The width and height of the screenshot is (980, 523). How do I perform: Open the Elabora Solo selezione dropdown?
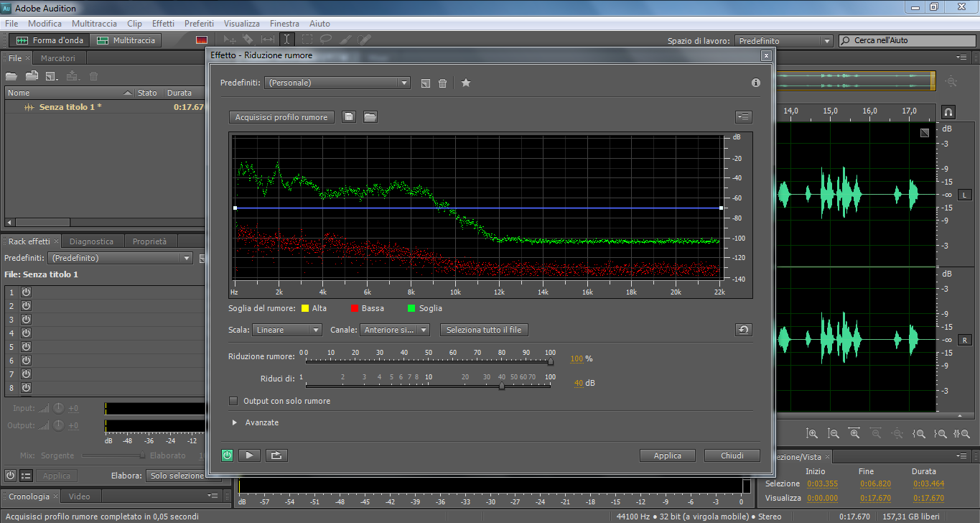pyautogui.click(x=176, y=476)
